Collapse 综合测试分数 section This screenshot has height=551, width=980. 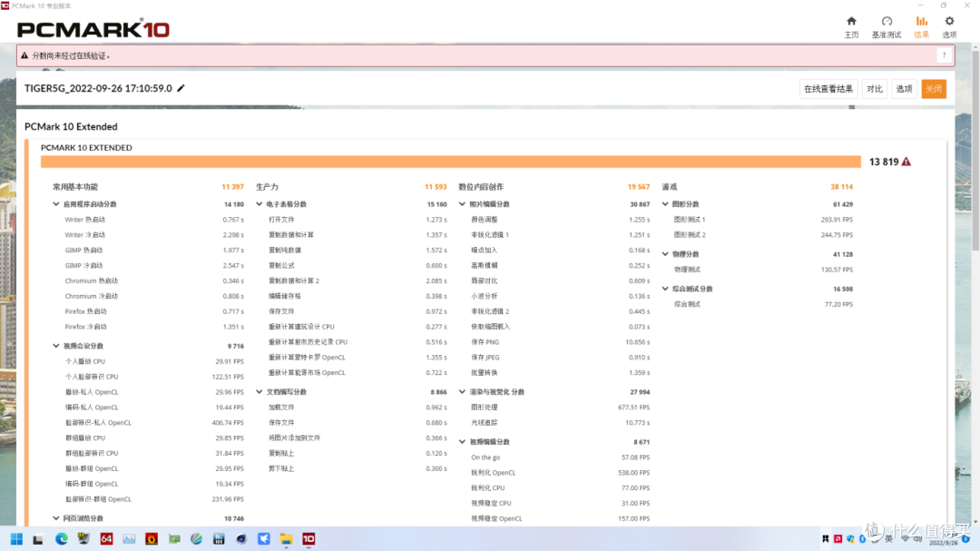tap(666, 289)
